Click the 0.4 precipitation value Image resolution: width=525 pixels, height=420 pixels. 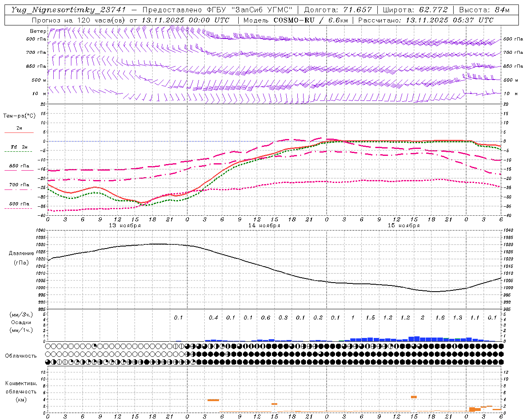213,318
